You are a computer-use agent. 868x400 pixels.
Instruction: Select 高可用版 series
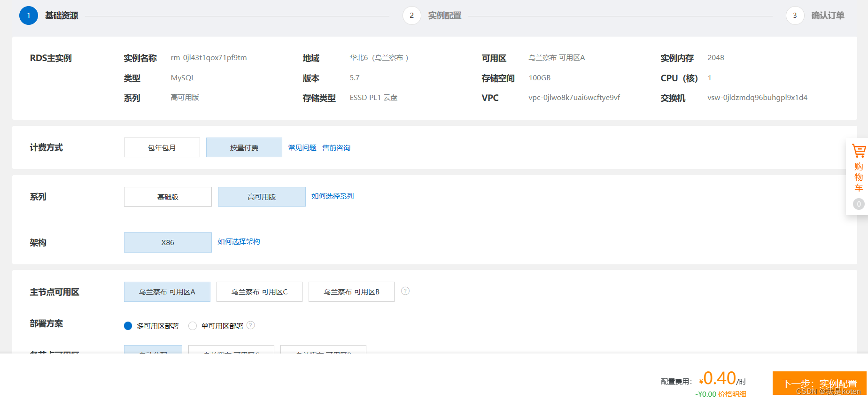(262, 197)
